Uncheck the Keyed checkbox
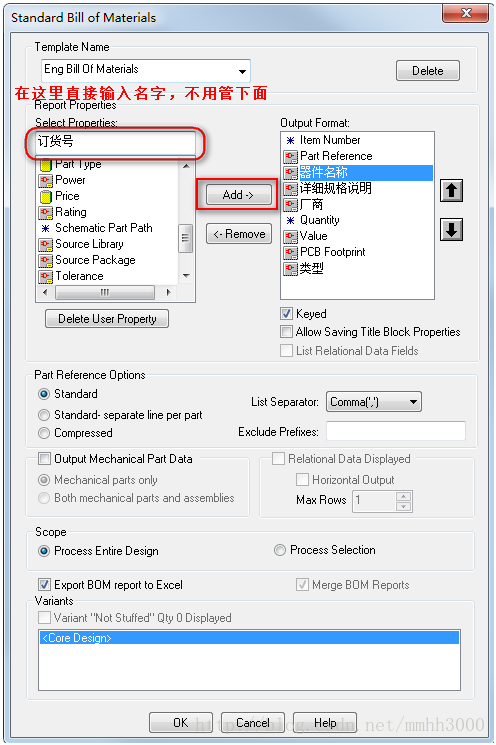496x745 pixels. point(286,314)
